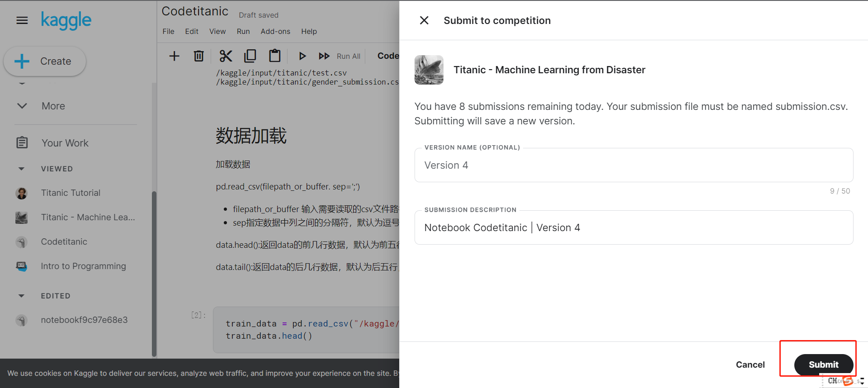Click the Version Name input field
Screen dimensions: 868x388
coord(634,165)
